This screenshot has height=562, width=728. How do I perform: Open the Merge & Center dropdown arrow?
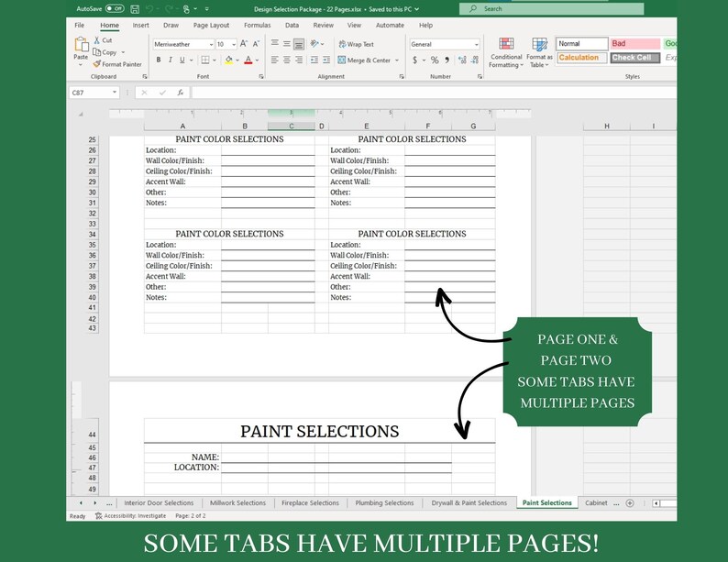pyautogui.click(x=397, y=61)
